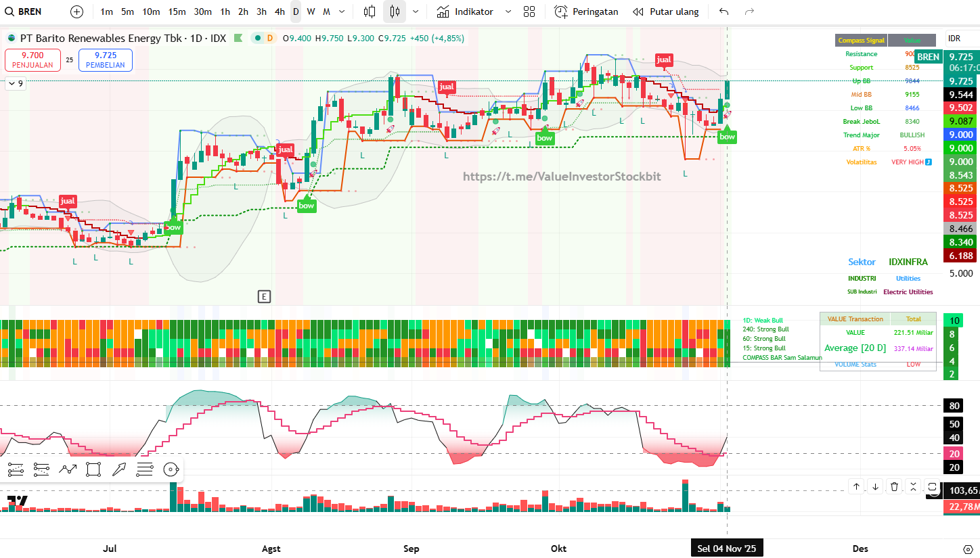Select the Rectangle drawing tool

pos(93,469)
